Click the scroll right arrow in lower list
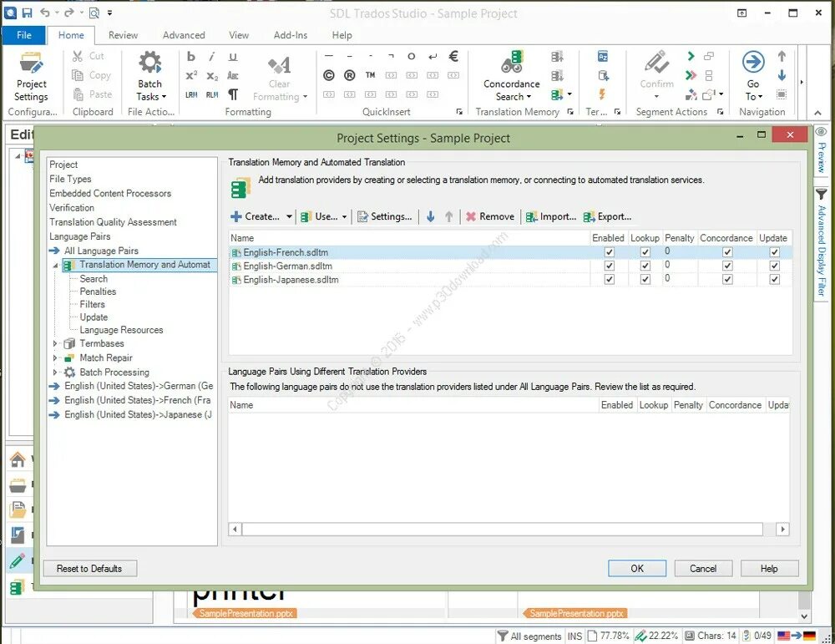The height and width of the screenshot is (644, 835). coord(782,529)
